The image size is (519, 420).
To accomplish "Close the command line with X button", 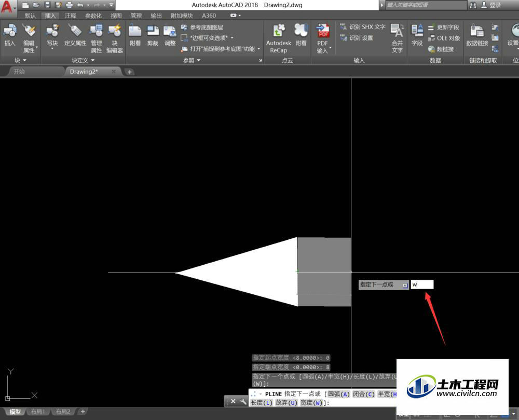I will 233,401.
